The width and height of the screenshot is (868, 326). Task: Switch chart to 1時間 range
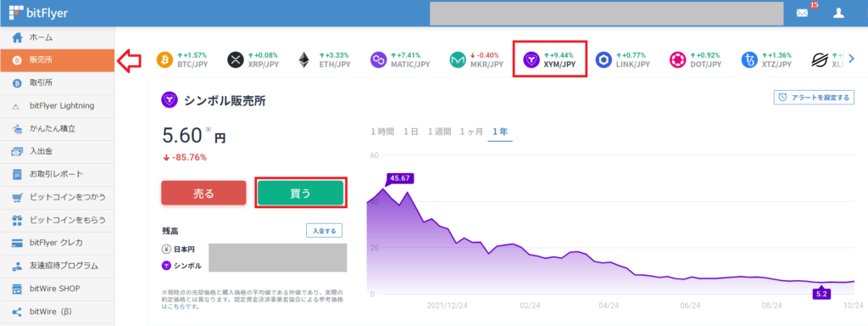pyautogui.click(x=382, y=132)
